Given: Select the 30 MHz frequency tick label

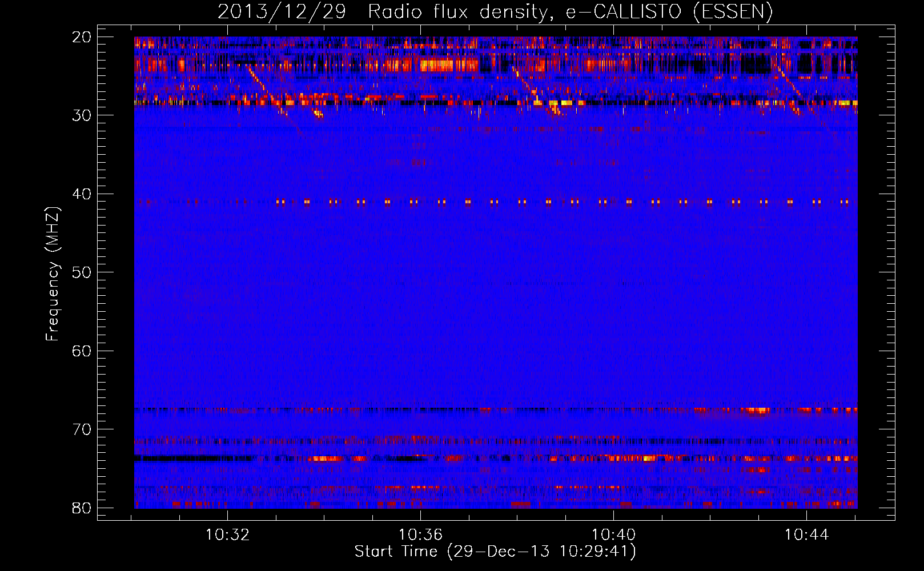Looking at the screenshot, I should [x=82, y=115].
